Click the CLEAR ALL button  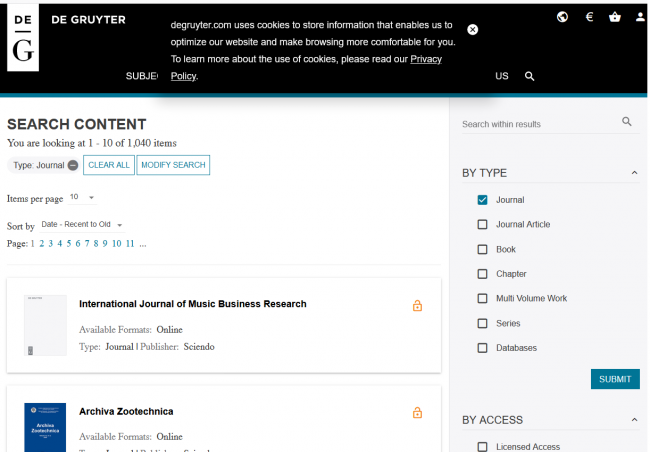(x=109, y=165)
